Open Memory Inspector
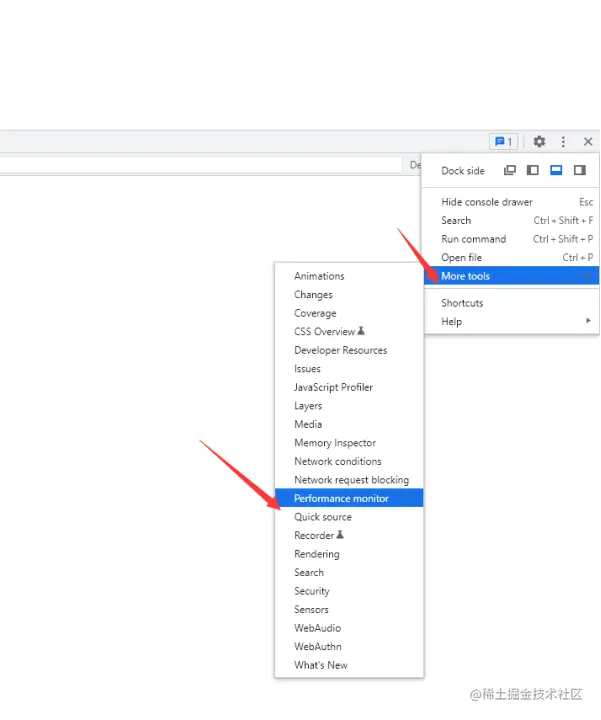The width and height of the screenshot is (601, 720). (349, 443)
